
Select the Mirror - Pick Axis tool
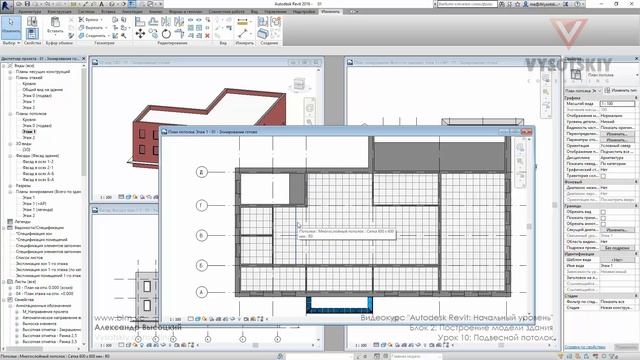point(166,22)
